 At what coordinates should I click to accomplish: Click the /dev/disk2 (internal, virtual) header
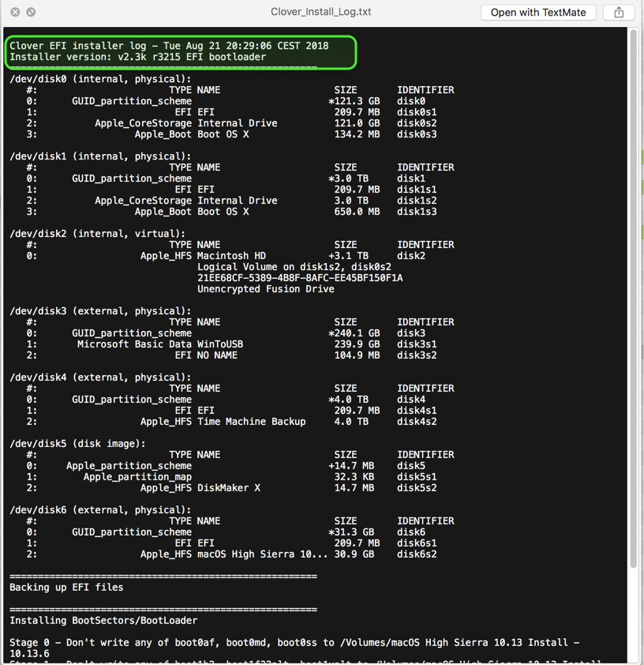[x=97, y=233]
